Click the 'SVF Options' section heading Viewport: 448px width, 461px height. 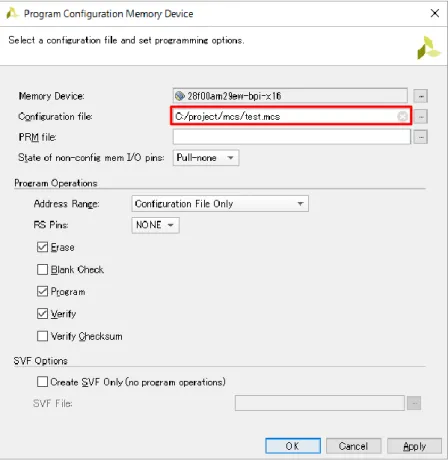tap(41, 361)
